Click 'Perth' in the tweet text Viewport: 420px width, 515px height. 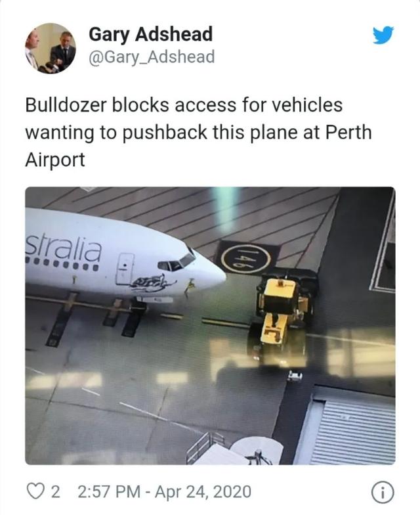click(348, 133)
